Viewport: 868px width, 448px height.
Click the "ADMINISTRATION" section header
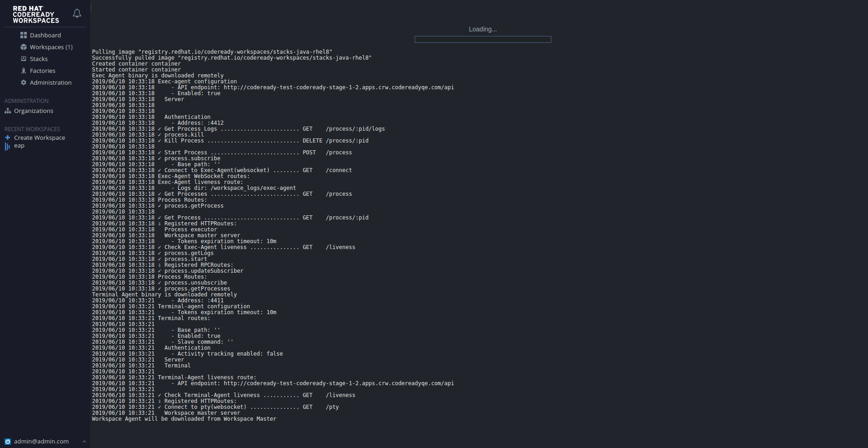tap(26, 101)
